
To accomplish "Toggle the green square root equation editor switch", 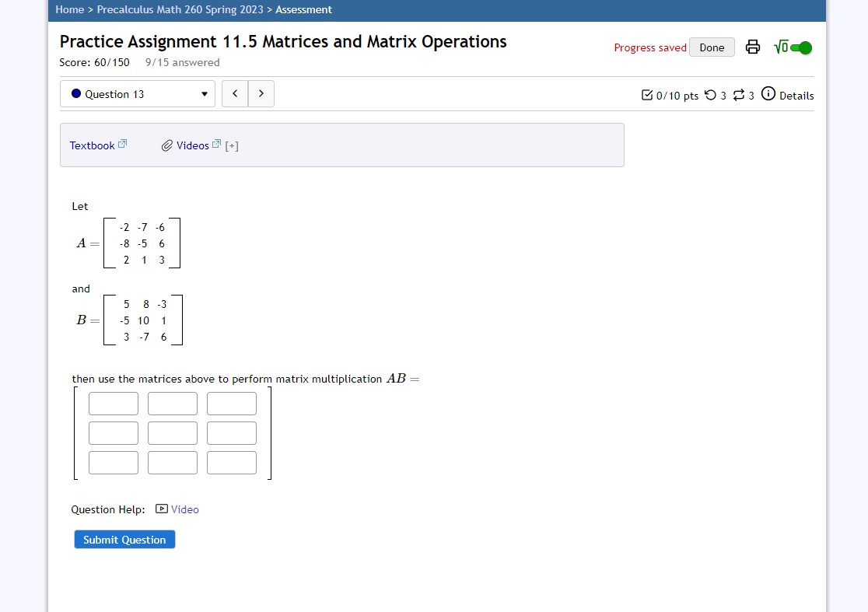I will 802,47.
